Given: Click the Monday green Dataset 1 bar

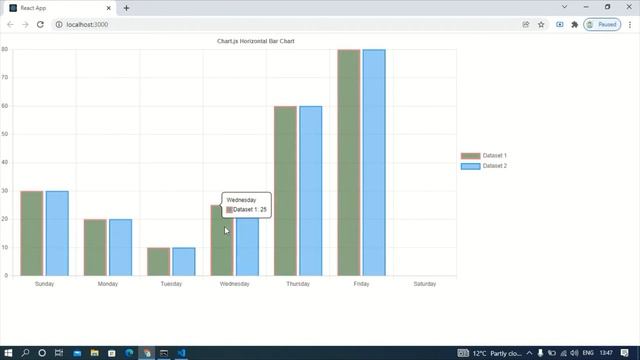Looking at the screenshot, I should pos(95,247).
